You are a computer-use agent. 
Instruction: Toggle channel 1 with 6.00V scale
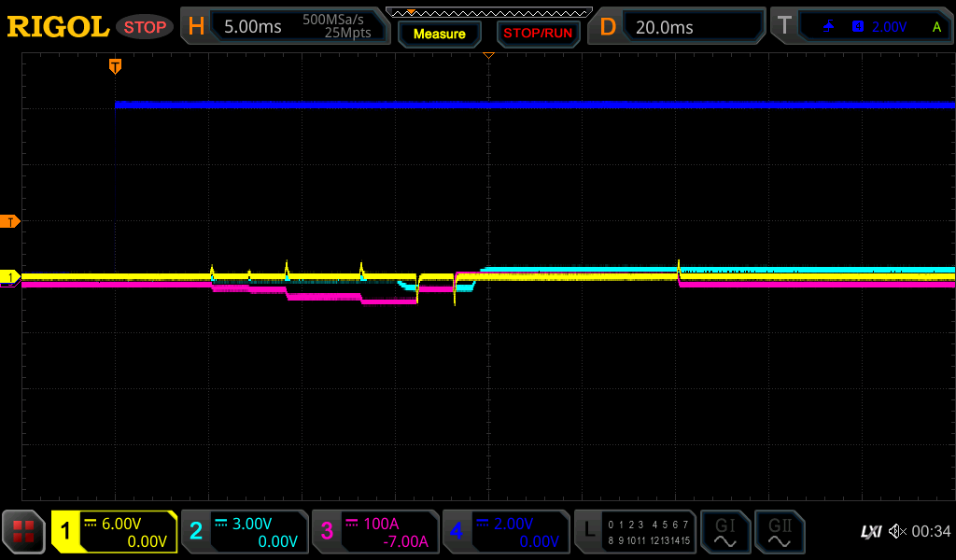[x=114, y=532]
